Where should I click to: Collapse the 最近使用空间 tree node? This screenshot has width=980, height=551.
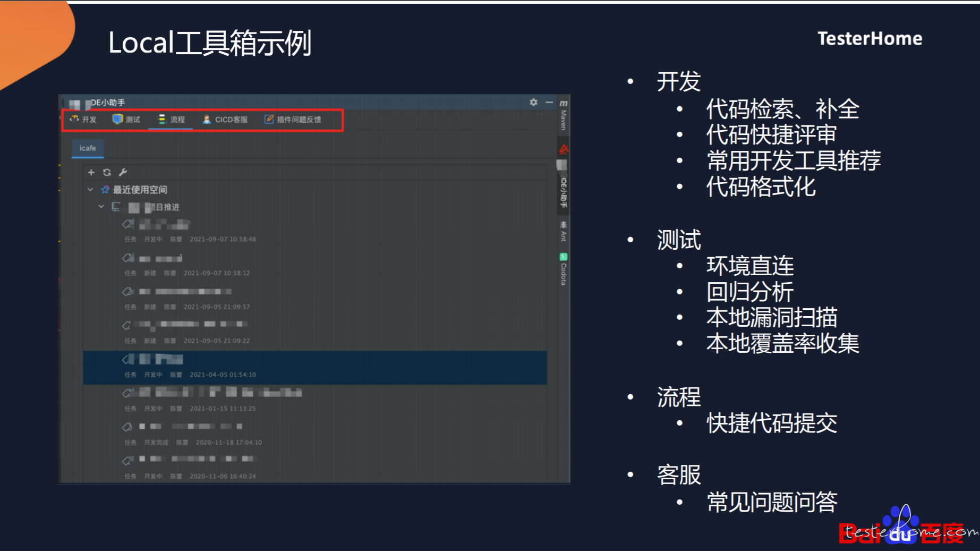click(x=90, y=190)
